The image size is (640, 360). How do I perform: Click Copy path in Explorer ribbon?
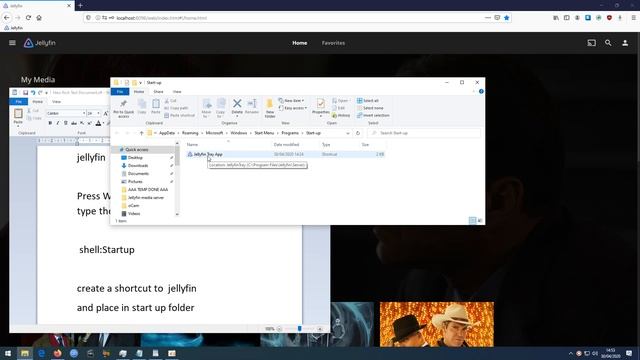176,108
